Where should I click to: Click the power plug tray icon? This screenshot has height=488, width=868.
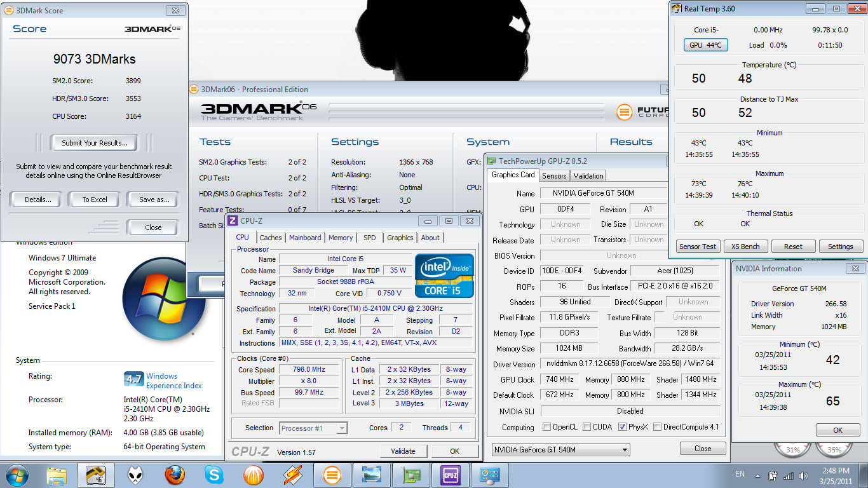click(x=773, y=475)
